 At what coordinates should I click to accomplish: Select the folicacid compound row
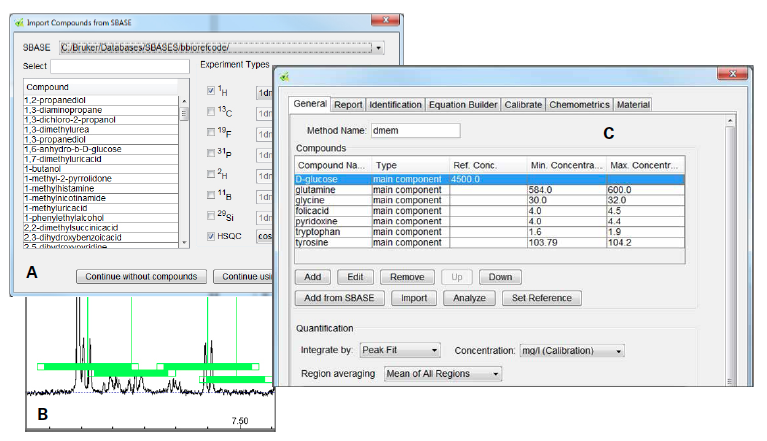(x=489, y=211)
